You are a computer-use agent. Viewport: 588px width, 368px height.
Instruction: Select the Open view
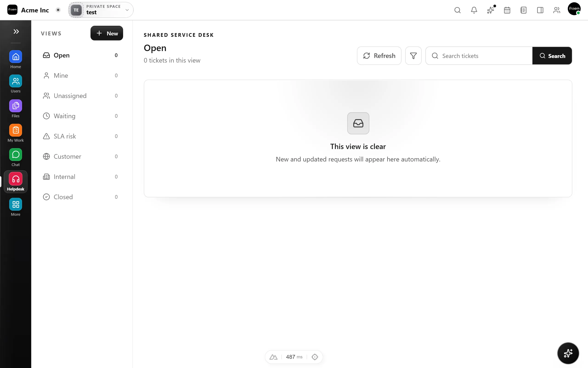[80, 55]
